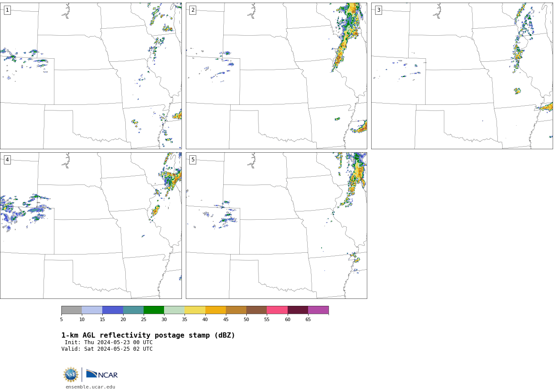Open ensemble member 1 reflectivity map

[91, 76]
